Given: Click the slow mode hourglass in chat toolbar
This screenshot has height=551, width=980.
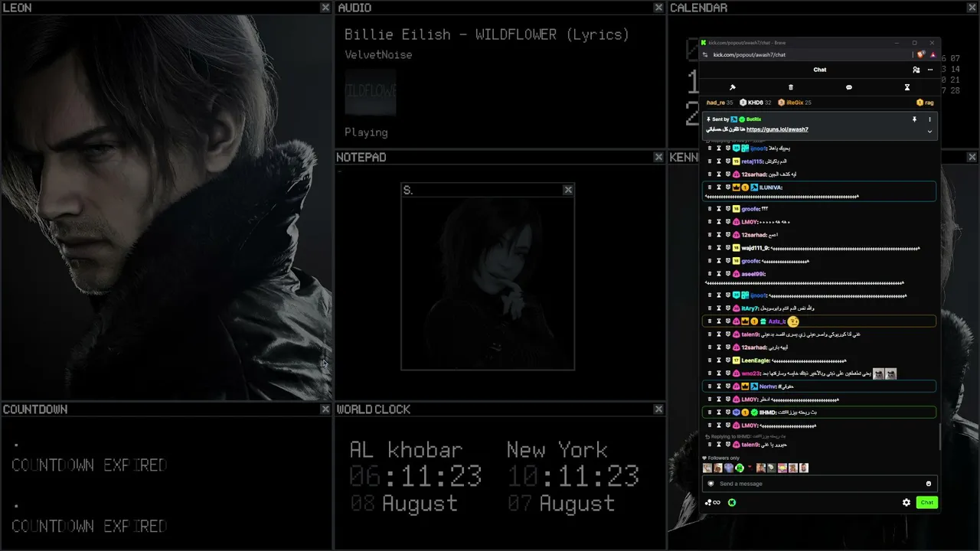Looking at the screenshot, I should tap(907, 87).
